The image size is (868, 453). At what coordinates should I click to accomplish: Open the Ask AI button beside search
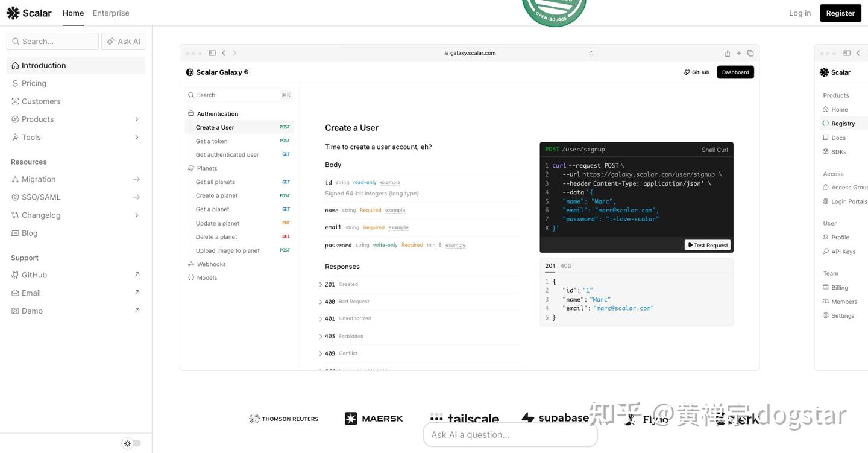coord(124,41)
